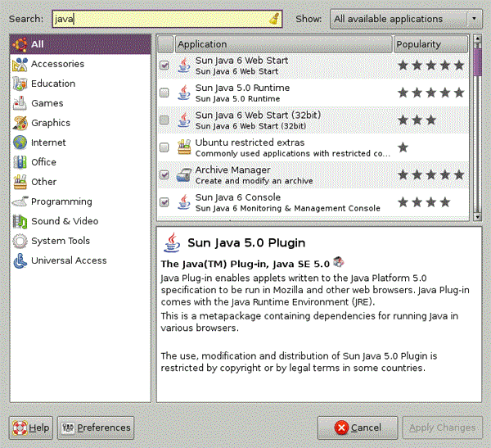Open Help

click(31, 428)
